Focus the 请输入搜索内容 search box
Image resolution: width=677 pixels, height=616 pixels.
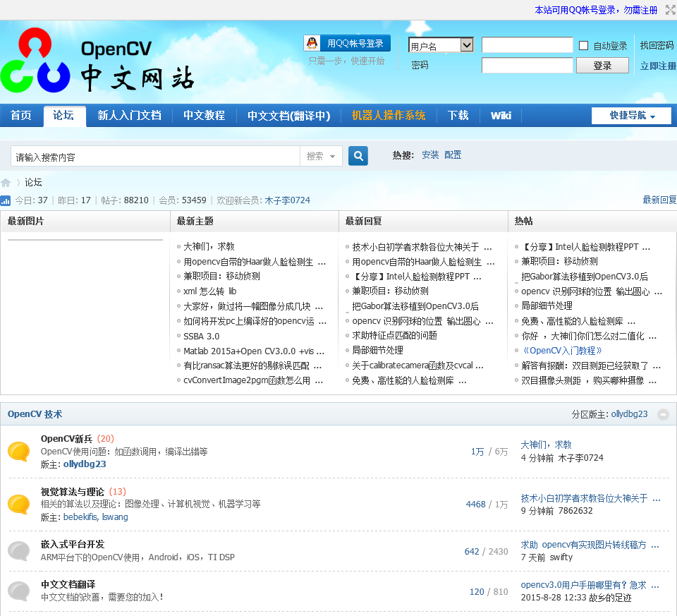tap(155, 156)
